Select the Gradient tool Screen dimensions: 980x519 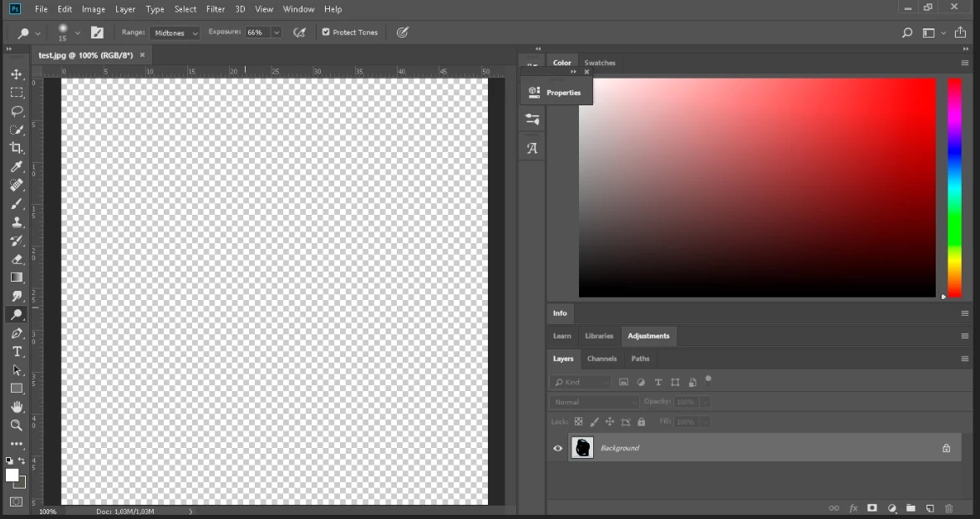click(17, 277)
